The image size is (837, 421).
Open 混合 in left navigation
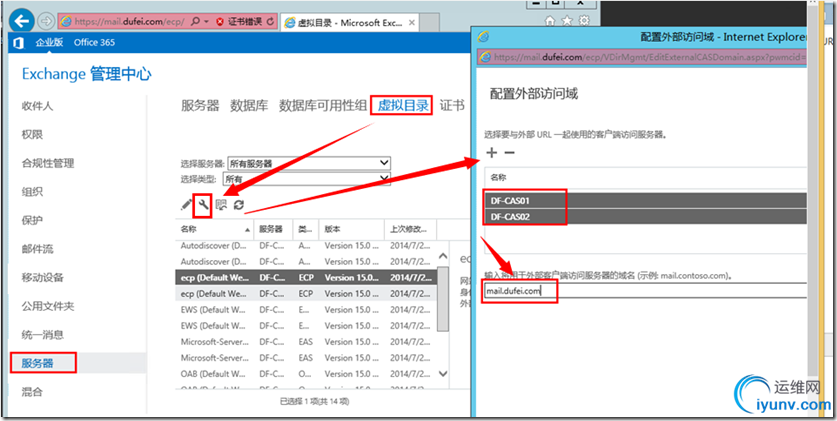point(32,392)
